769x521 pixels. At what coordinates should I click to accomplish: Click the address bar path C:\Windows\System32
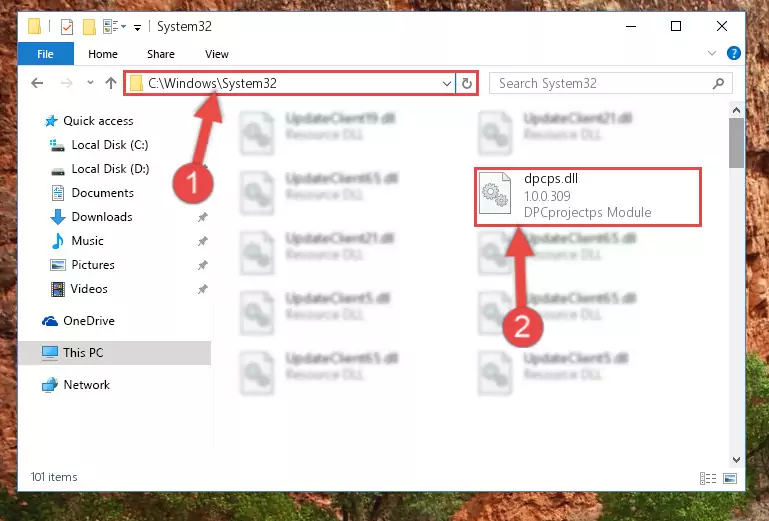[x=212, y=83]
